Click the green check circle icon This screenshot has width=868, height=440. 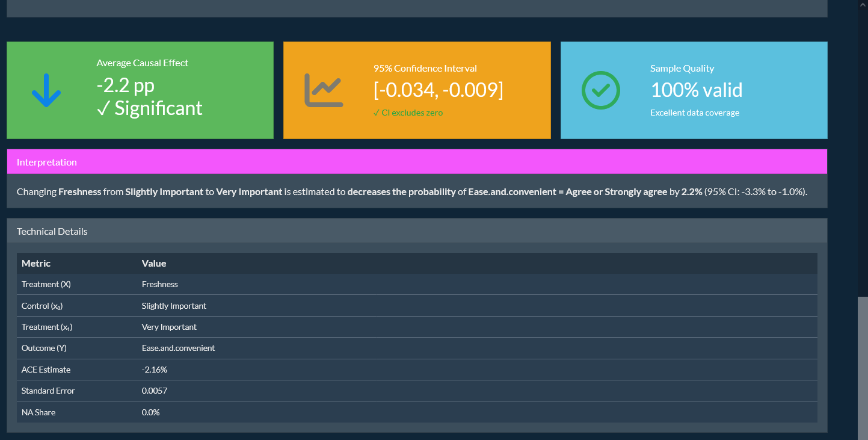click(x=600, y=90)
